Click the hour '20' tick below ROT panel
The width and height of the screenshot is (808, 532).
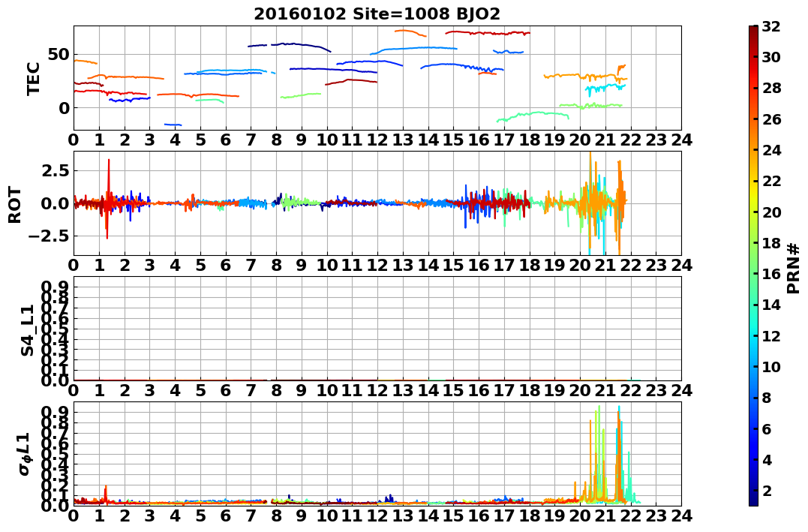point(580,266)
